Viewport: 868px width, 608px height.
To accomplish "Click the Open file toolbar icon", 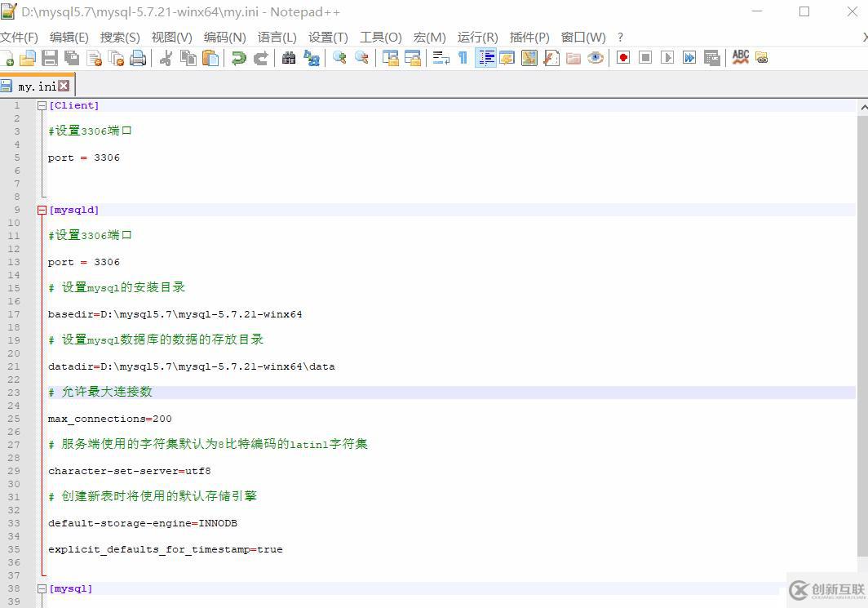I will coord(28,58).
